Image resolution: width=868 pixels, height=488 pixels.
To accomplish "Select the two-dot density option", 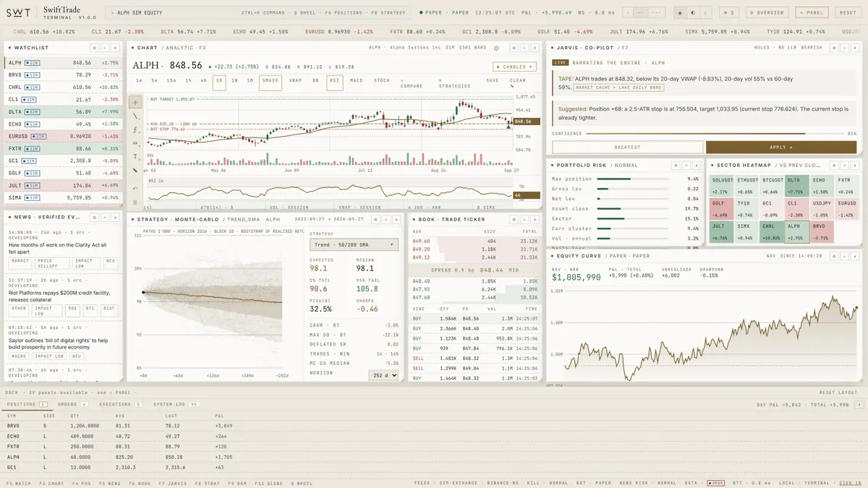I will [x=641, y=12].
